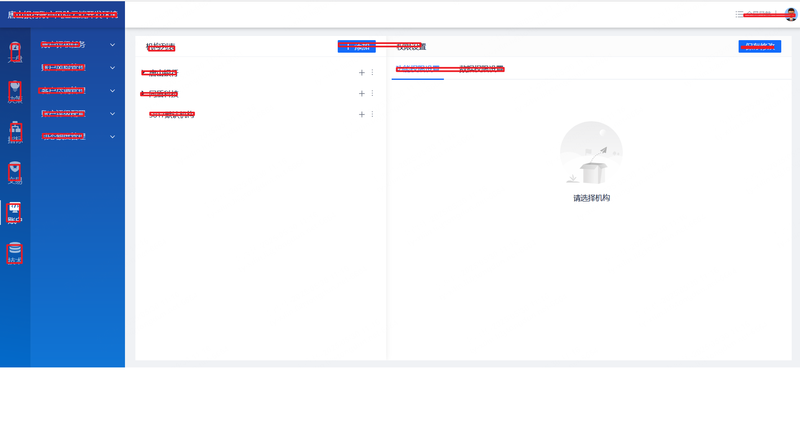Viewport: 800px width, 441px height.
Task: Open the second sidebar module with bulb icon
Action: pos(15,92)
